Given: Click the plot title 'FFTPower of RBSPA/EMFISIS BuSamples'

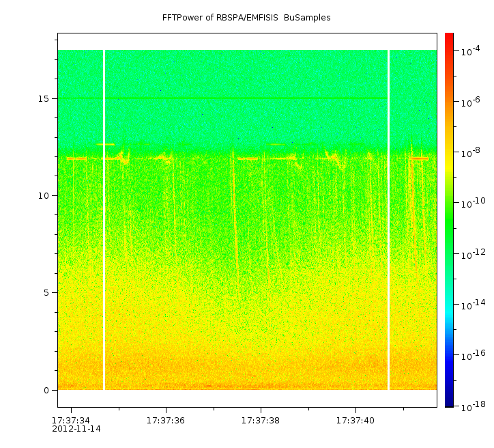Looking at the screenshot, I should (246, 18).
